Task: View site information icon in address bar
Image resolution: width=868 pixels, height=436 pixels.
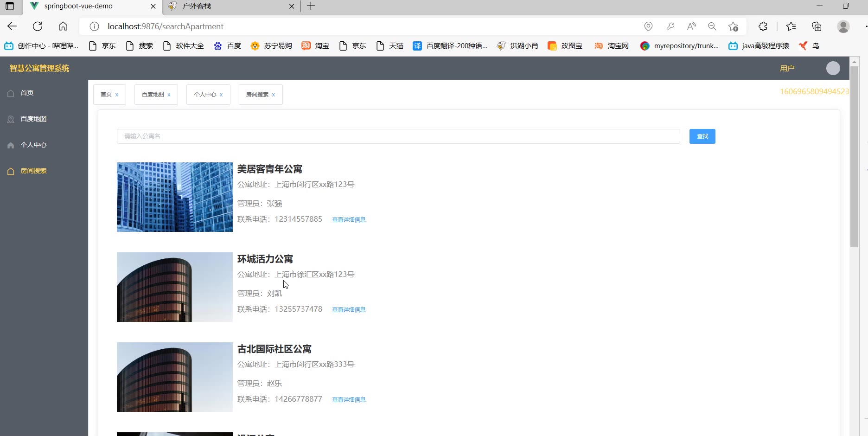Action: click(94, 26)
